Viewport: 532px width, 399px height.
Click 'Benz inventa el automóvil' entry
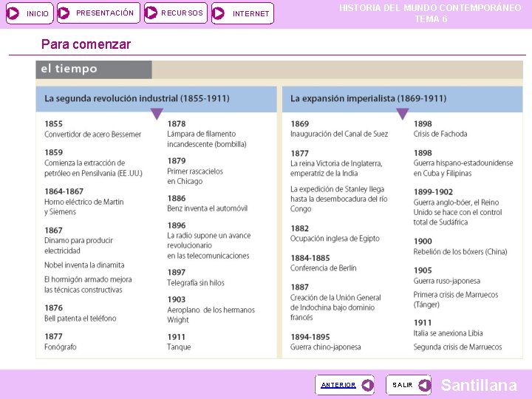[208, 208]
